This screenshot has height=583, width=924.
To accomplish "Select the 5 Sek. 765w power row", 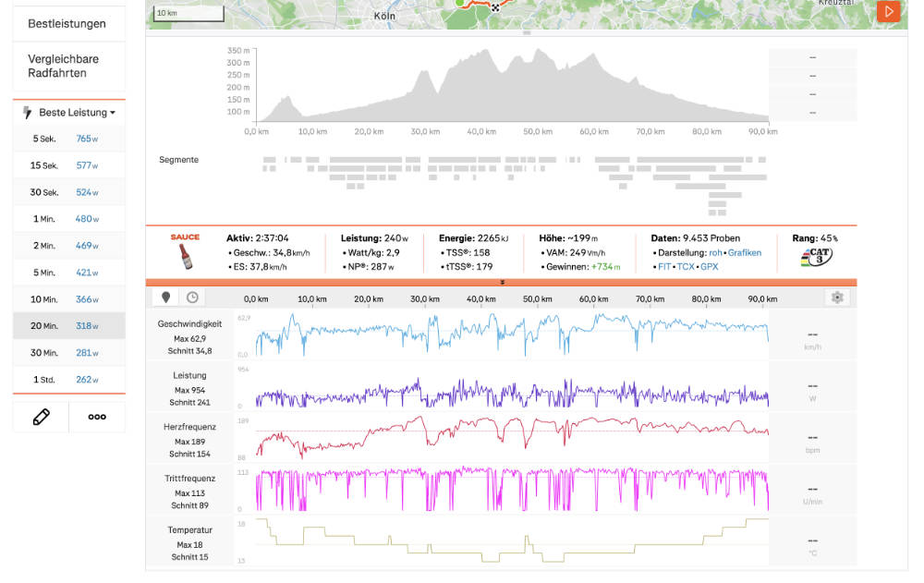I will (x=69, y=139).
